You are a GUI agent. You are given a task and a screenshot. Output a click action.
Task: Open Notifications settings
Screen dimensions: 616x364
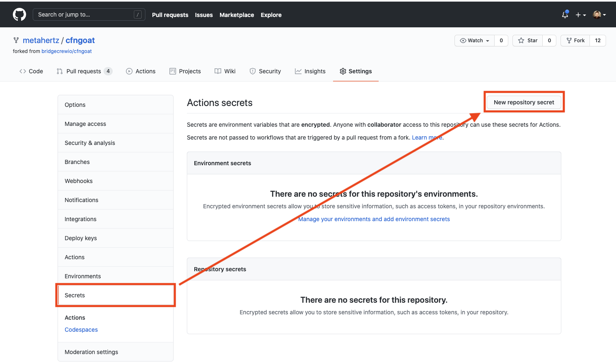pyautogui.click(x=116, y=200)
